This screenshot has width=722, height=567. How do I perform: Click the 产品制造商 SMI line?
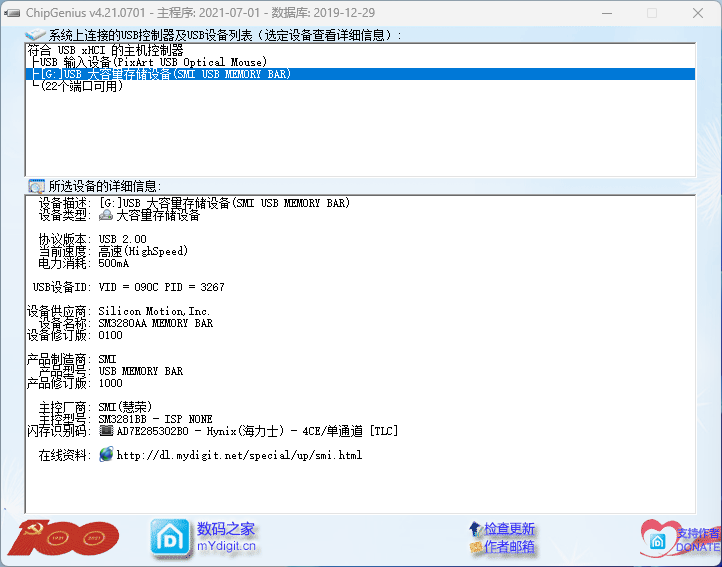pos(72,359)
